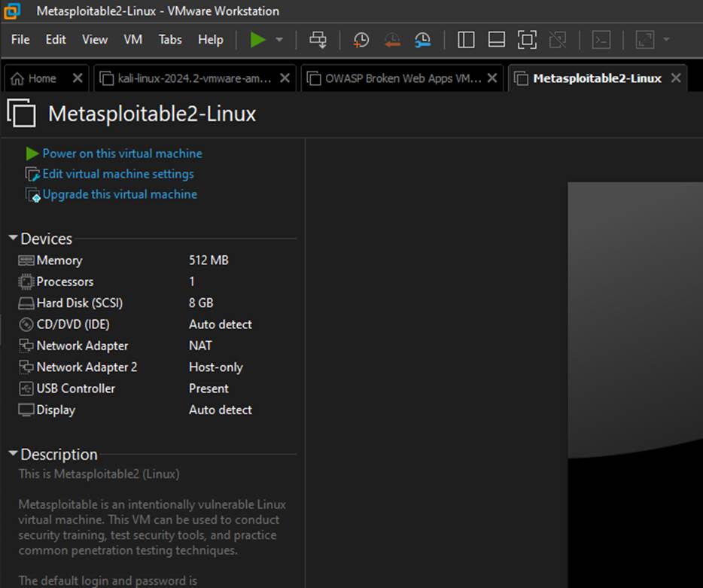
Task: Select the Network Adapter 2 label
Action: click(x=87, y=367)
